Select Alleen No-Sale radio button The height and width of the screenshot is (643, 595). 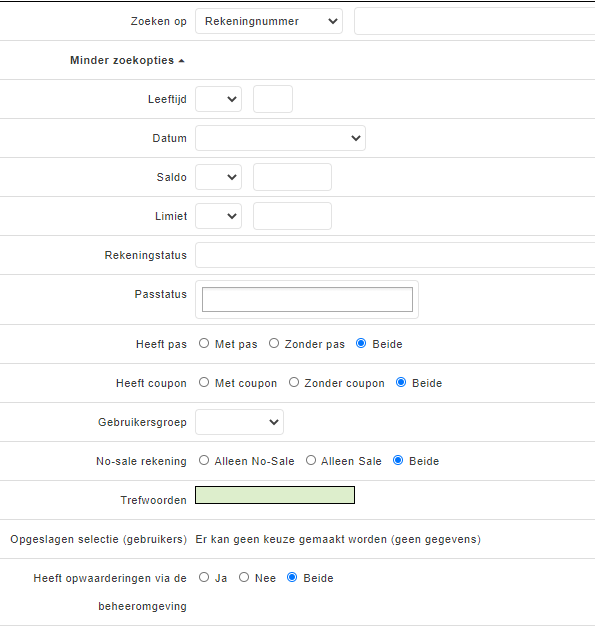tap(204, 460)
